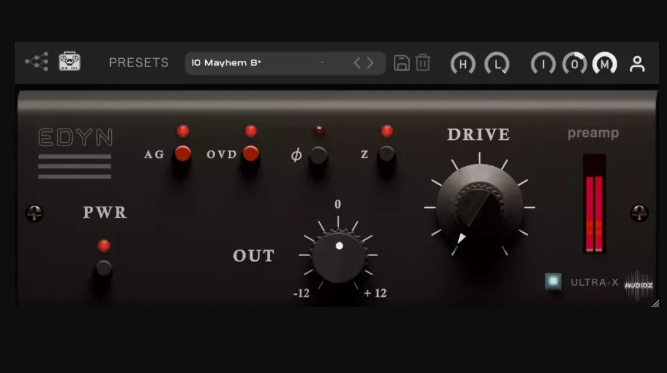Delete the current preset with the trash icon
This screenshot has height=373, width=667.
point(423,63)
